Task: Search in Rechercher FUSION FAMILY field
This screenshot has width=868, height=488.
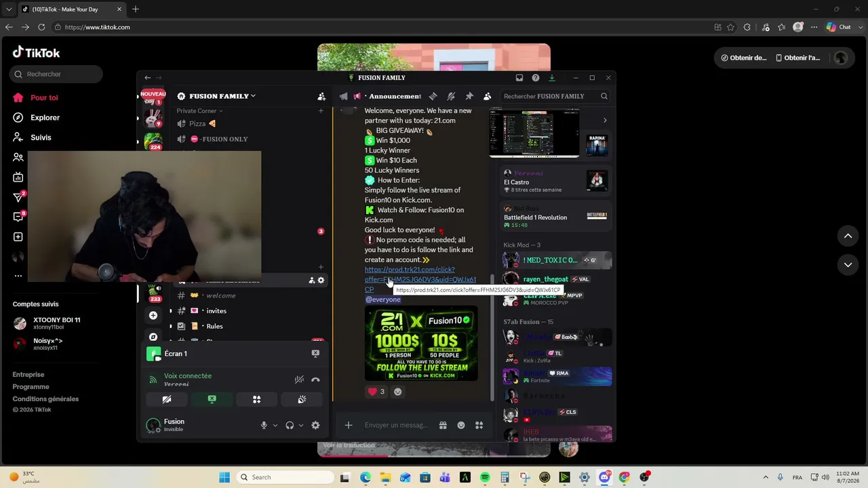Action: [x=555, y=96]
